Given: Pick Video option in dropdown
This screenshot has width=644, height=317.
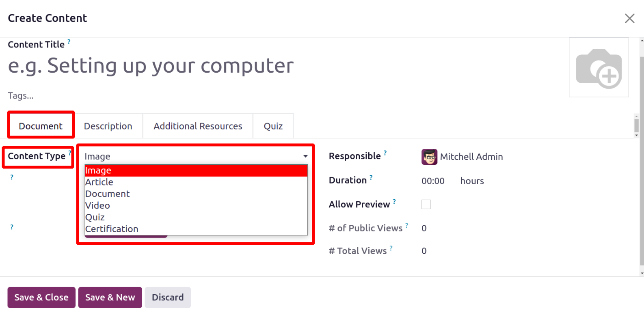Looking at the screenshot, I should [98, 206].
